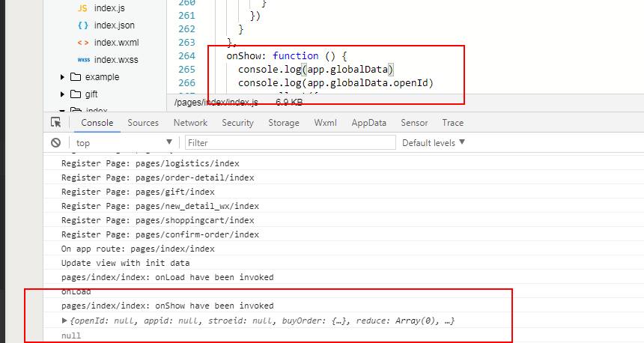Viewport: 644px width, 343px height.
Task: Select index.json in file tree
Action: tap(114, 25)
